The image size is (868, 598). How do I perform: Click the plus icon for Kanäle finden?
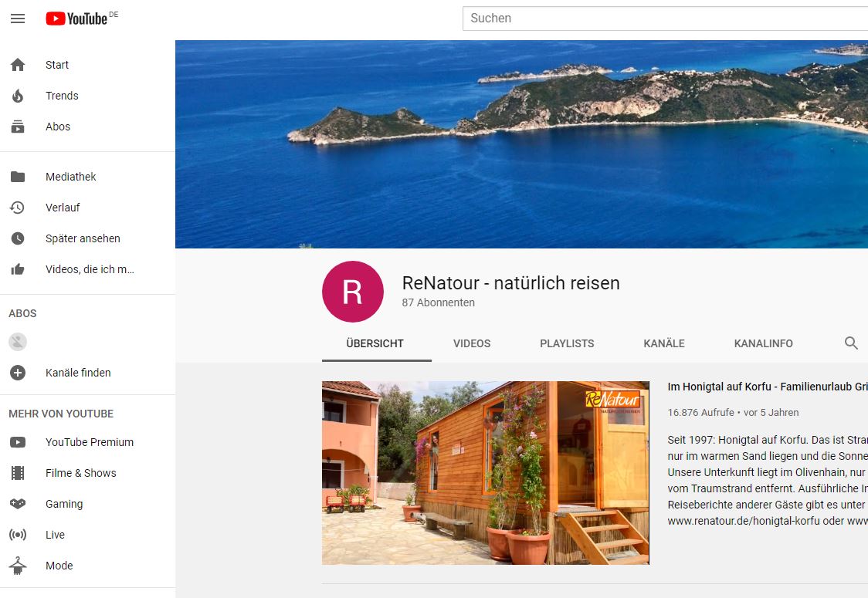pos(18,373)
